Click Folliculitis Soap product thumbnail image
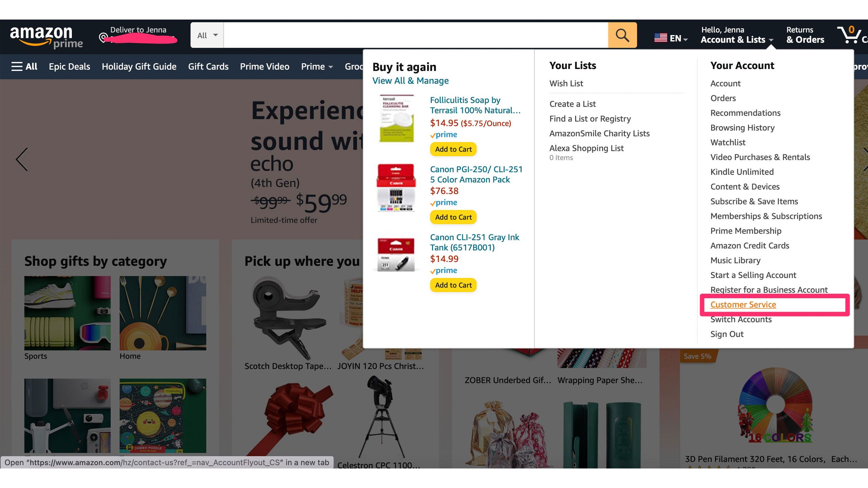Viewport: 868px width, 488px height. point(396,118)
